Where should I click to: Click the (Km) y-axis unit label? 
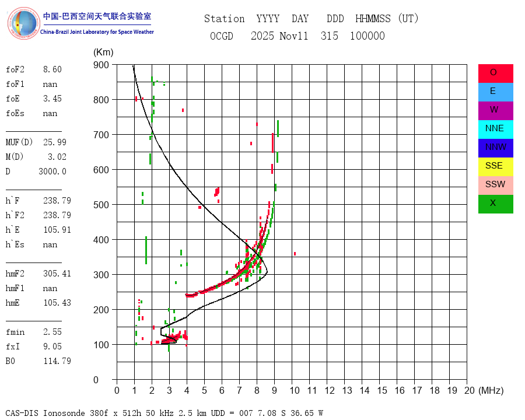[103, 52]
